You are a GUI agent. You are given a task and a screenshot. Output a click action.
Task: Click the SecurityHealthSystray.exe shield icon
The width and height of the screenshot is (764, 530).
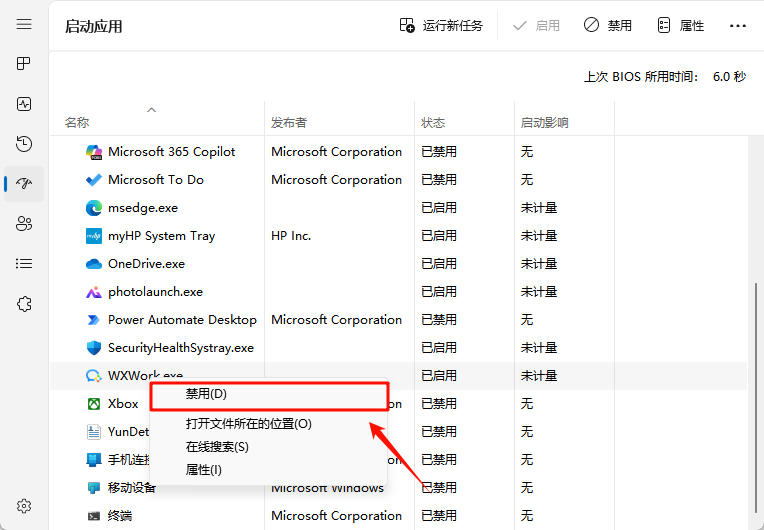(94, 348)
